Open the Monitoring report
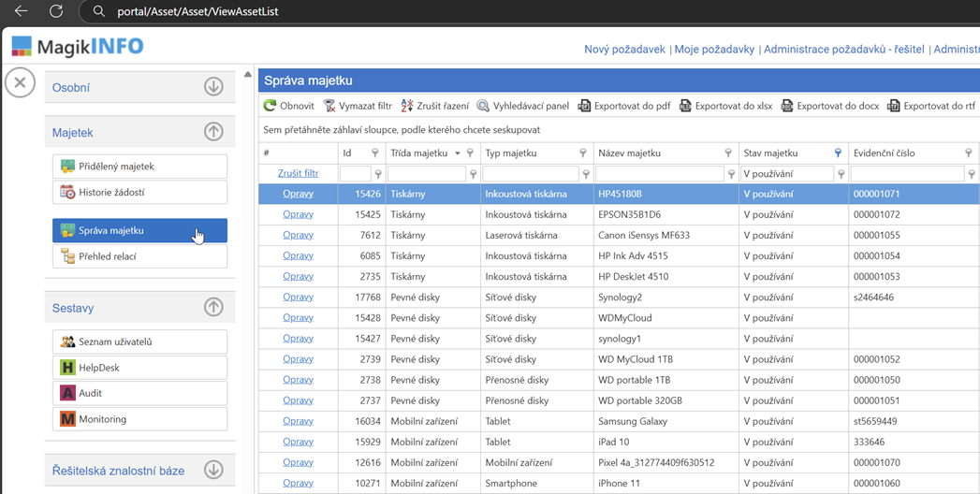Screen dimensions: 980x494 140,419
